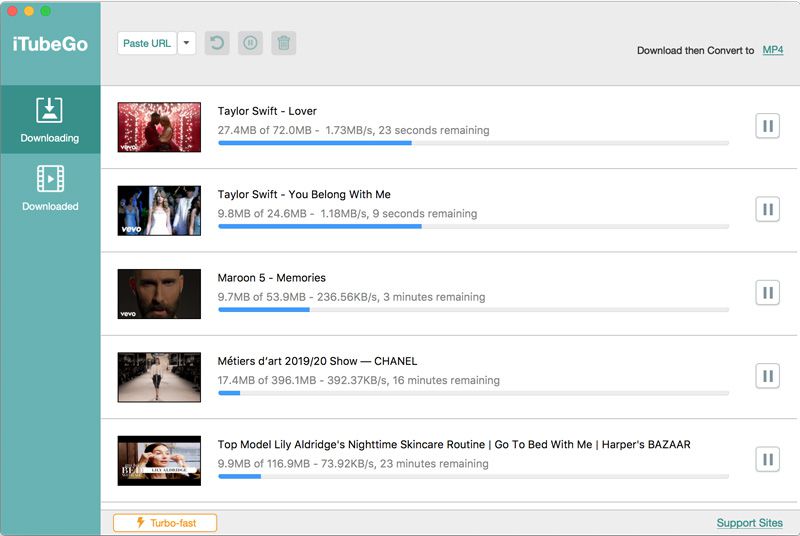
Task: Change output format via MP4 link
Action: click(x=772, y=50)
